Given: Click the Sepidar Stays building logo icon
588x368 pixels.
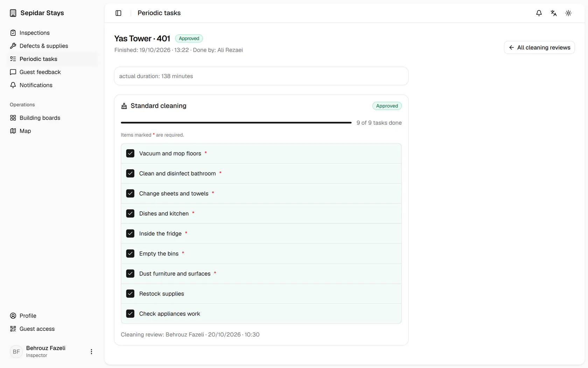Looking at the screenshot, I should tap(13, 13).
